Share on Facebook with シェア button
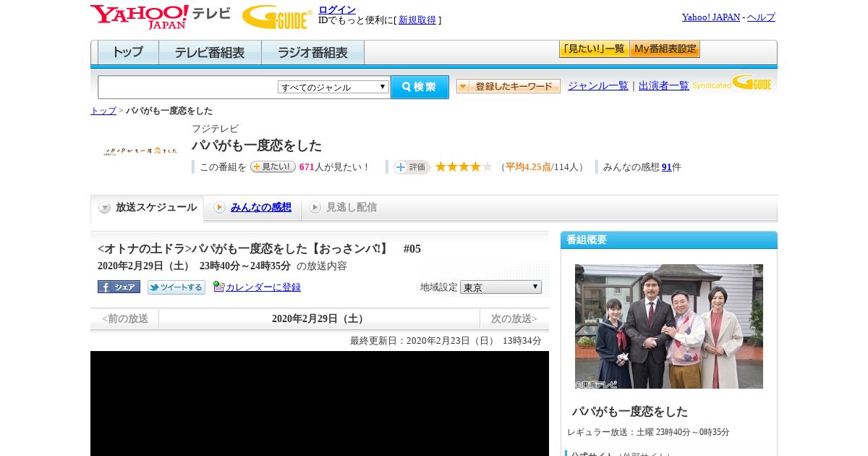This screenshot has height=456, width=868. point(119,287)
